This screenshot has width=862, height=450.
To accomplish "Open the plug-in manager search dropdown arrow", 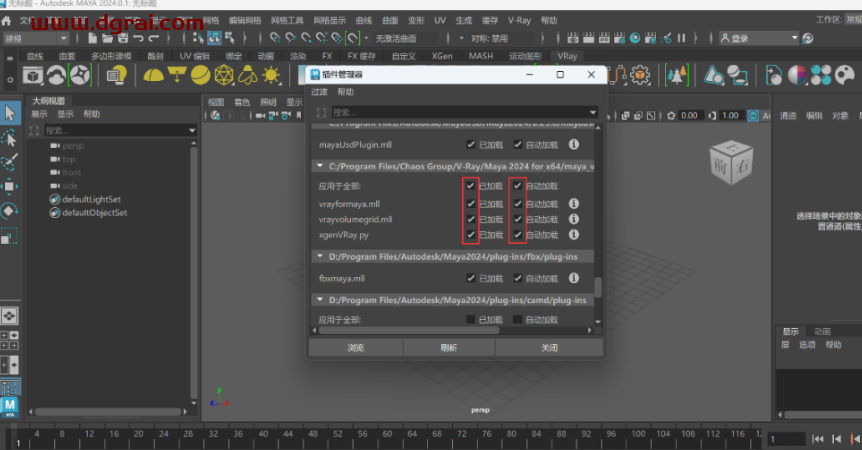I will [x=593, y=113].
